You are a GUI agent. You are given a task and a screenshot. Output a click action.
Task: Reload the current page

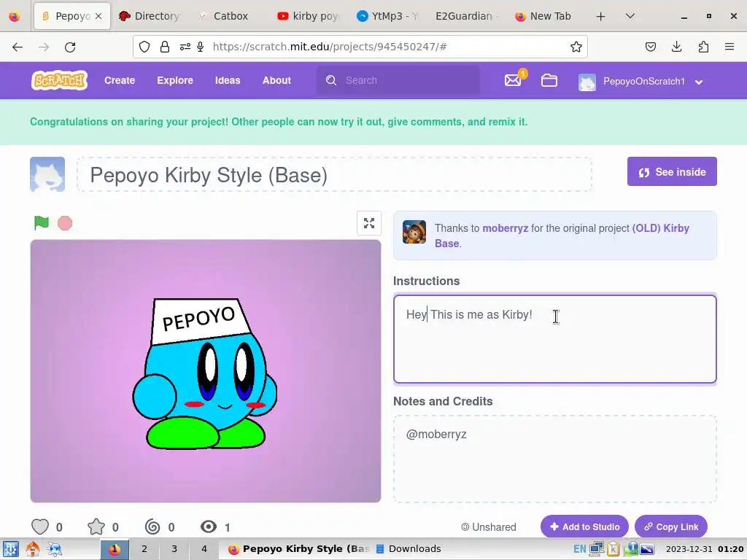[70, 47]
